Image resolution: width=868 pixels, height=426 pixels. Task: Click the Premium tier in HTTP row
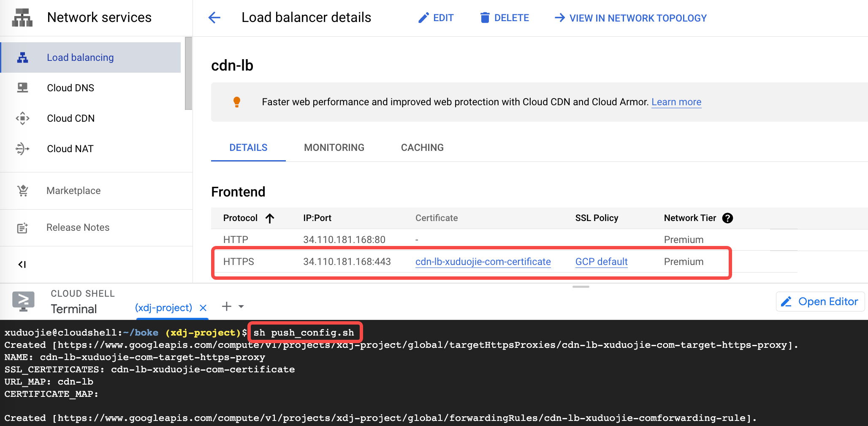684,240
